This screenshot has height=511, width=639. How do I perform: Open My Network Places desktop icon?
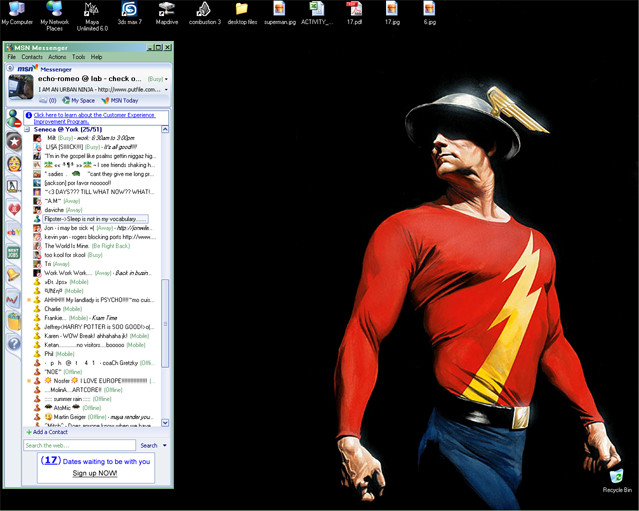point(54,16)
